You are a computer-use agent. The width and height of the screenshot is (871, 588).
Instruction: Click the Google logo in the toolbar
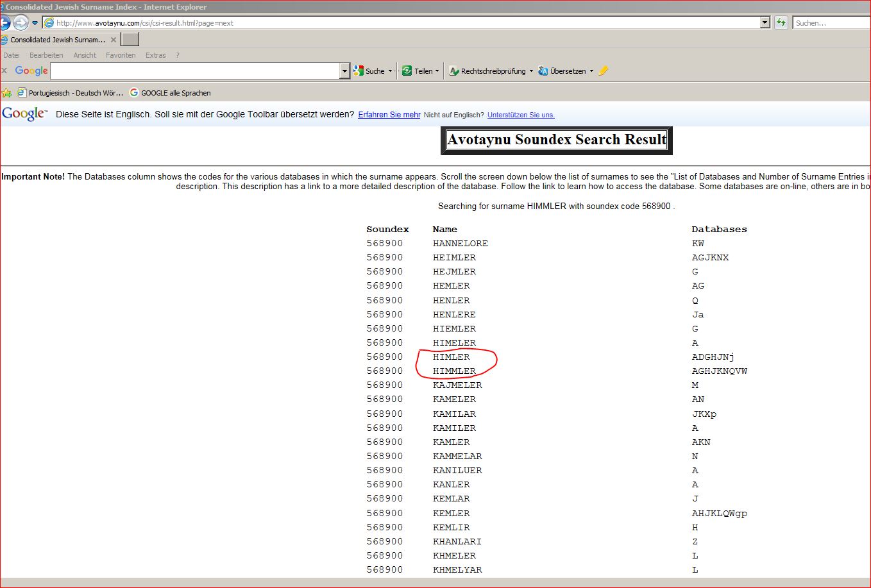[31, 71]
